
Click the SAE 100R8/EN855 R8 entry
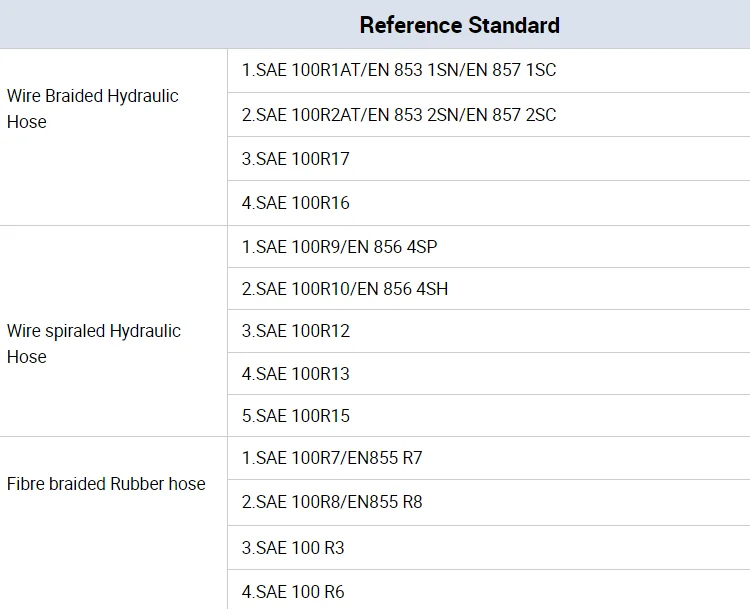coord(332,502)
